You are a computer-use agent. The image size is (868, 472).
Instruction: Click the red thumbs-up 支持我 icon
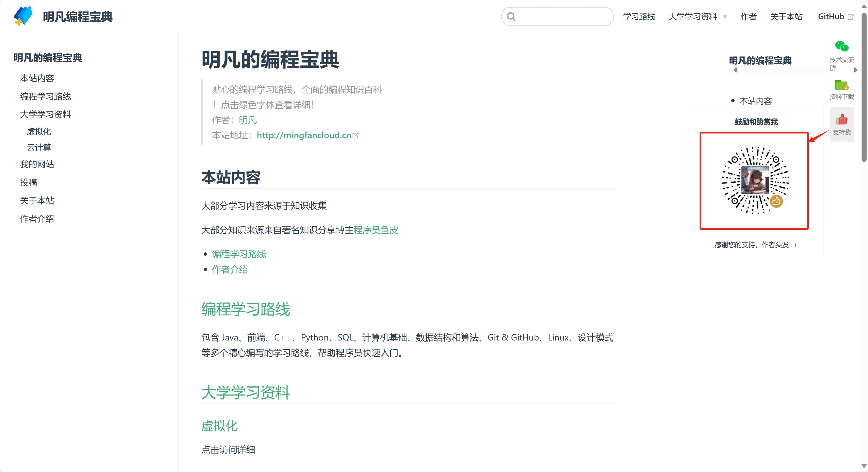841,119
